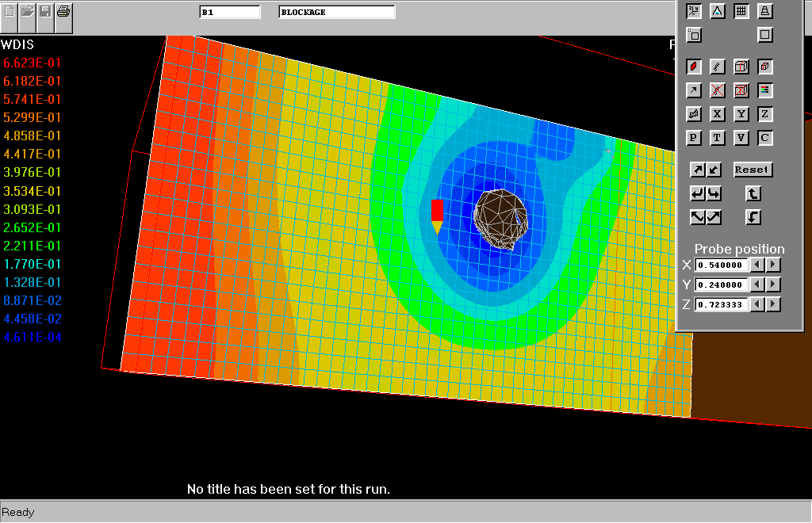812x523 pixels.
Task: Increase probe Z position with right arrow
Action: [x=773, y=304]
